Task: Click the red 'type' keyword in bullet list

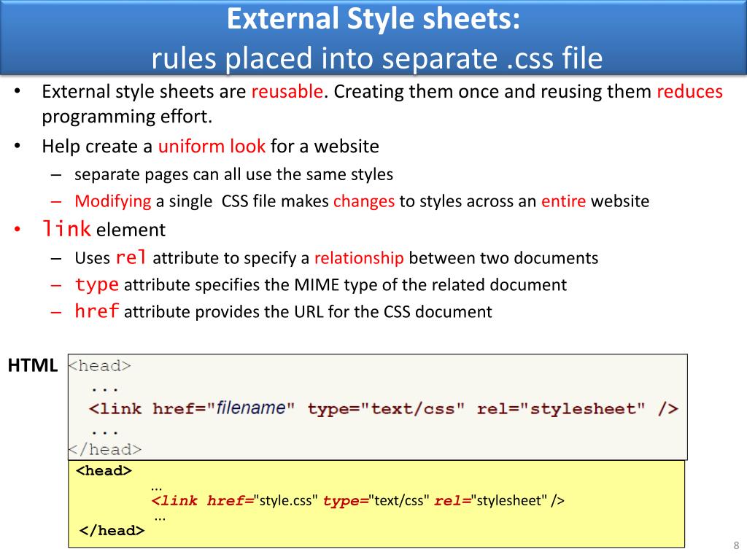Action: 97,284
